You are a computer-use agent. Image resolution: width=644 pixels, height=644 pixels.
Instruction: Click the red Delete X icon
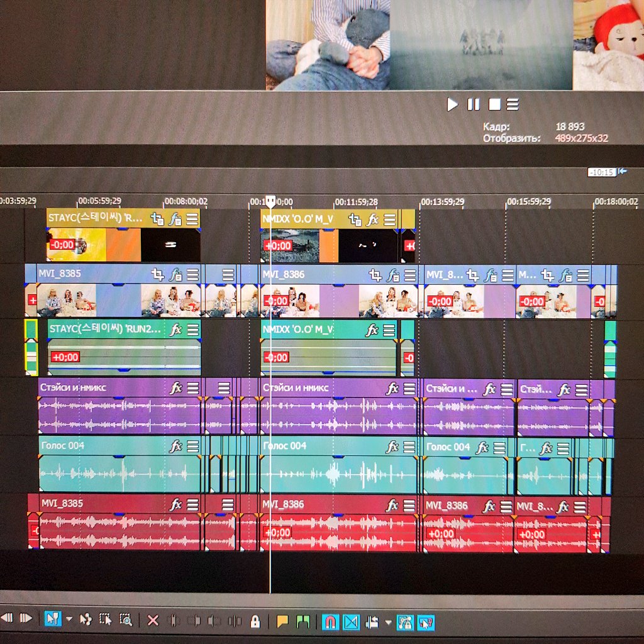(153, 620)
